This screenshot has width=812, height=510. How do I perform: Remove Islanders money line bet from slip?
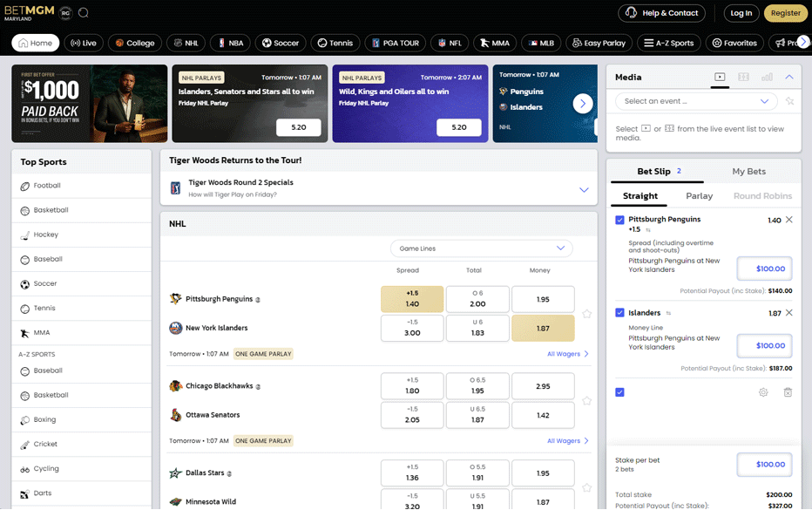tap(788, 312)
